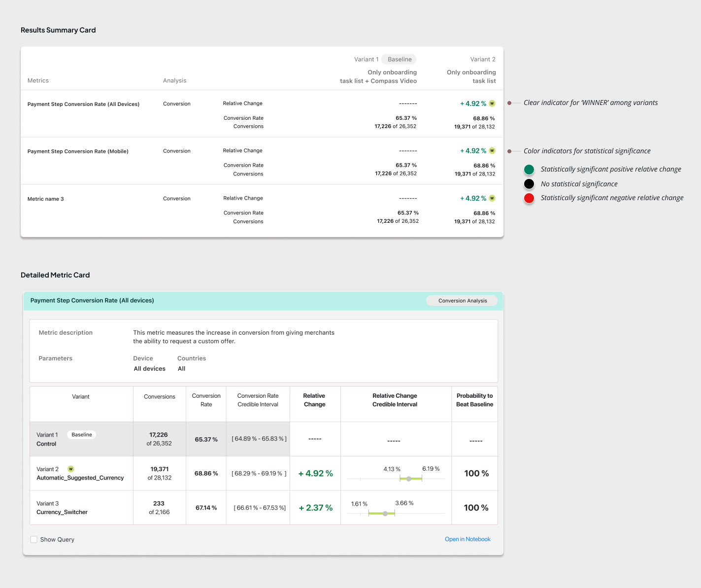Screen dimensions: 701x588
Task: Click the green legend dot for significant positive change
Action: click(x=529, y=170)
